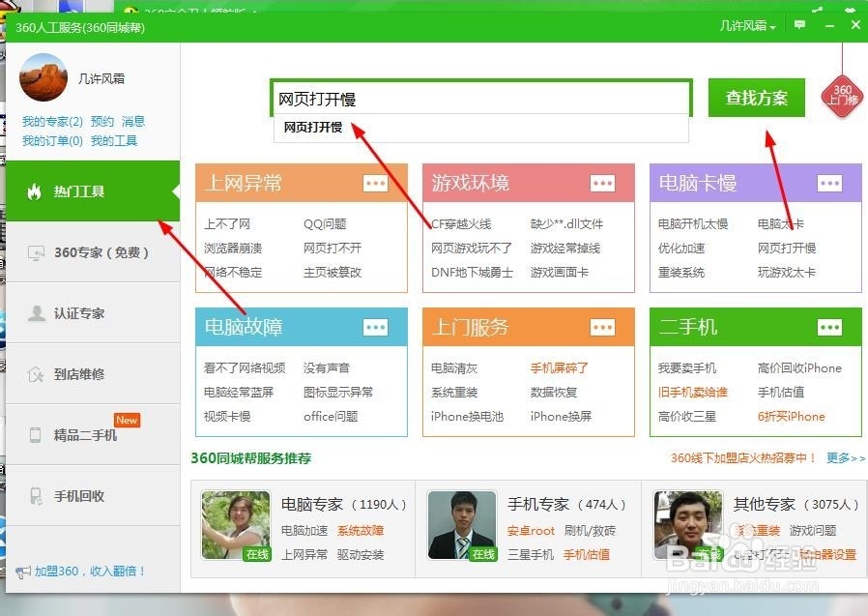Minimize the 360人工服务 window
The height and width of the screenshot is (616, 868).
click(x=829, y=26)
